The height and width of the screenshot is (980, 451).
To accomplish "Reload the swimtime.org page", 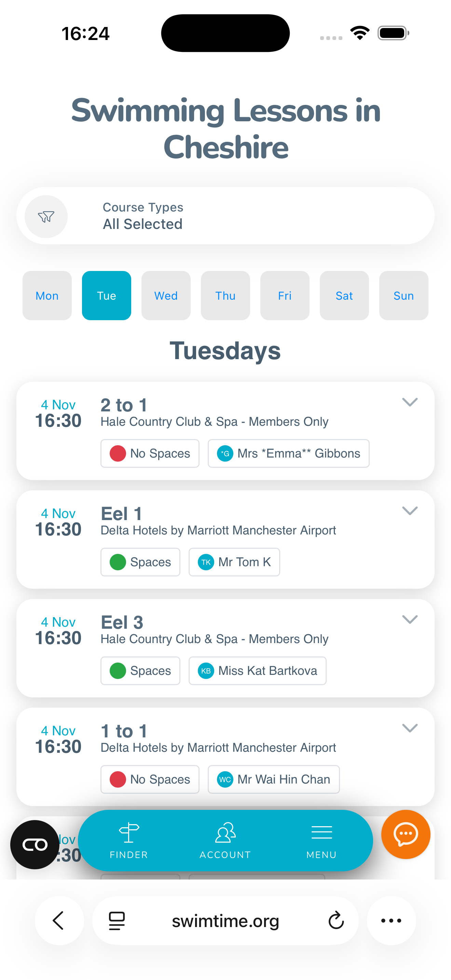I will [x=336, y=921].
